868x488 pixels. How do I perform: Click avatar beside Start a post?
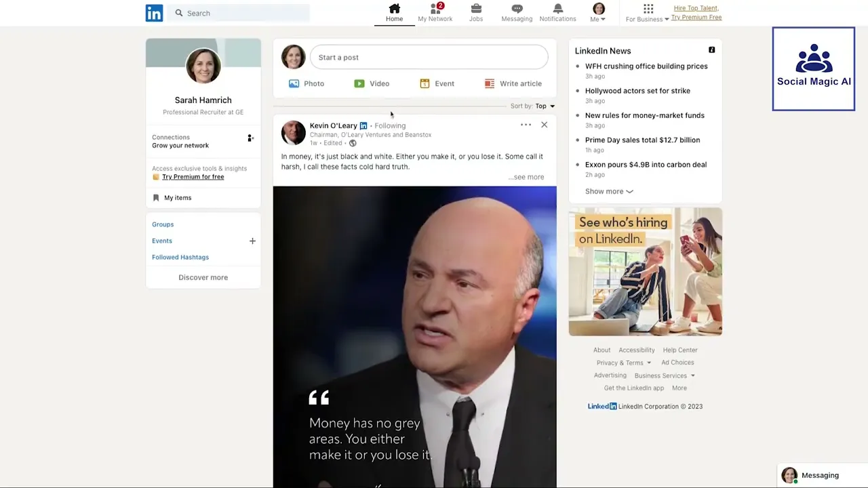click(x=293, y=57)
